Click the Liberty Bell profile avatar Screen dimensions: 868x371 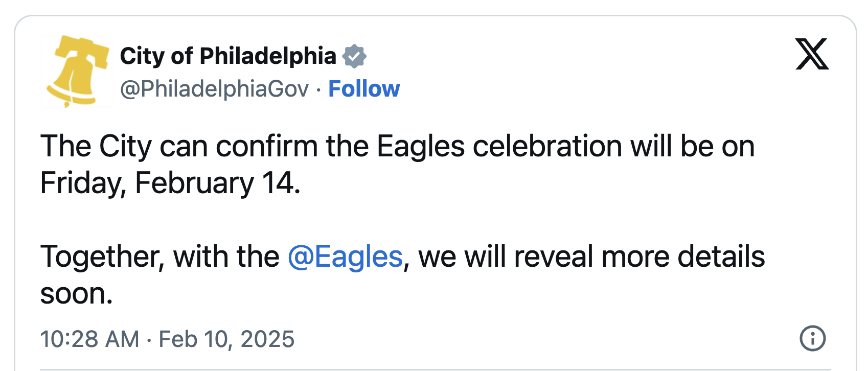point(76,71)
